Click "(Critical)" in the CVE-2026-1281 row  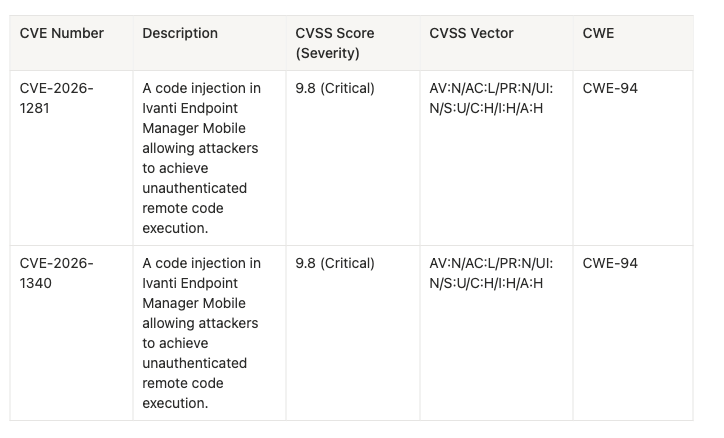[x=348, y=88]
